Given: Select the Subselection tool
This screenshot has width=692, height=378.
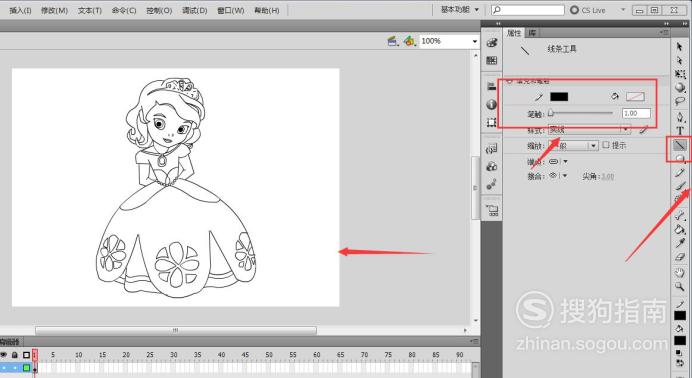Looking at the screenshot, I should tap(680, 60).
